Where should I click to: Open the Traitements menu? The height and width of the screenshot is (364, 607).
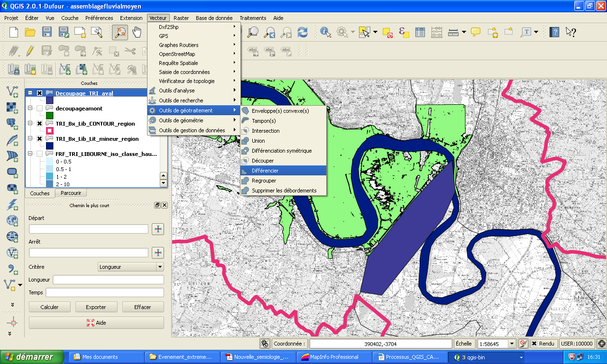coord(253,18)
